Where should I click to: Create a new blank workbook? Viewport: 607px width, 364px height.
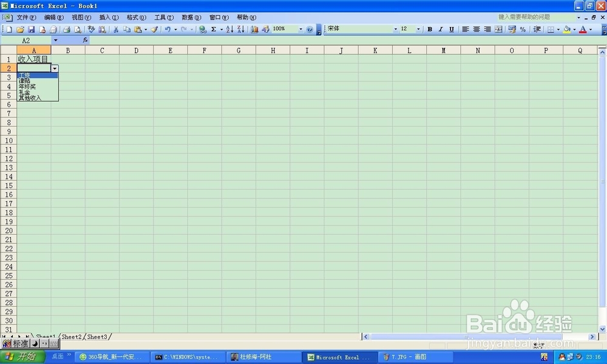click(9, 29)
